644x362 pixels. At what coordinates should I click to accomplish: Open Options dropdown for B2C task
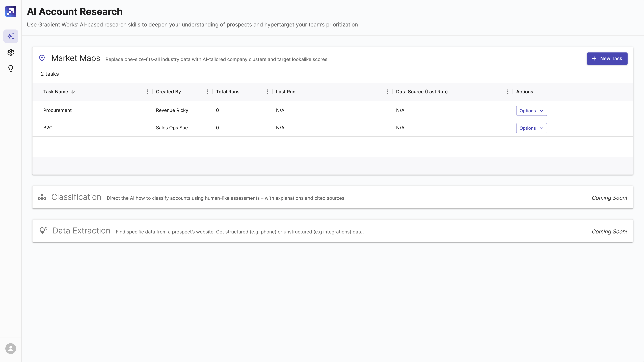[531, 128]
